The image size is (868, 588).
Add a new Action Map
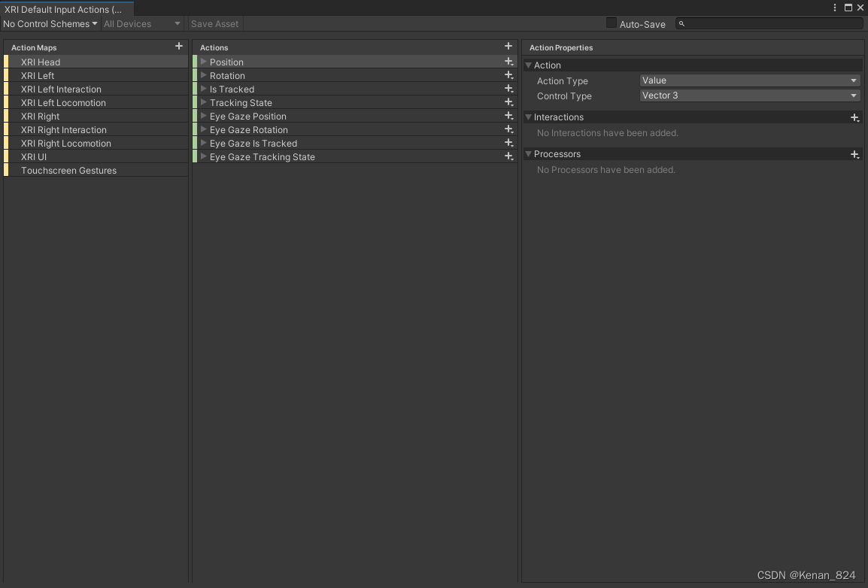pyautogui.click(x=179, y=46)
